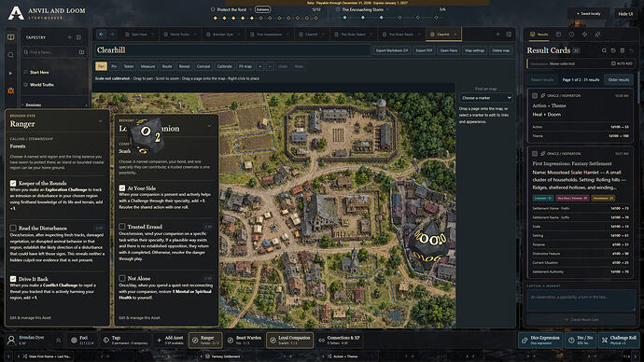Screen dimensions: 644x362
Task: Switch to the Brendan Dyer tab
Action: tap(223, 35)
